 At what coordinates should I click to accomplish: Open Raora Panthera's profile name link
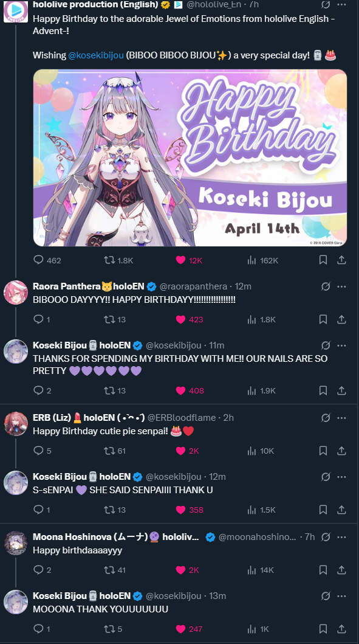[67, 286]
